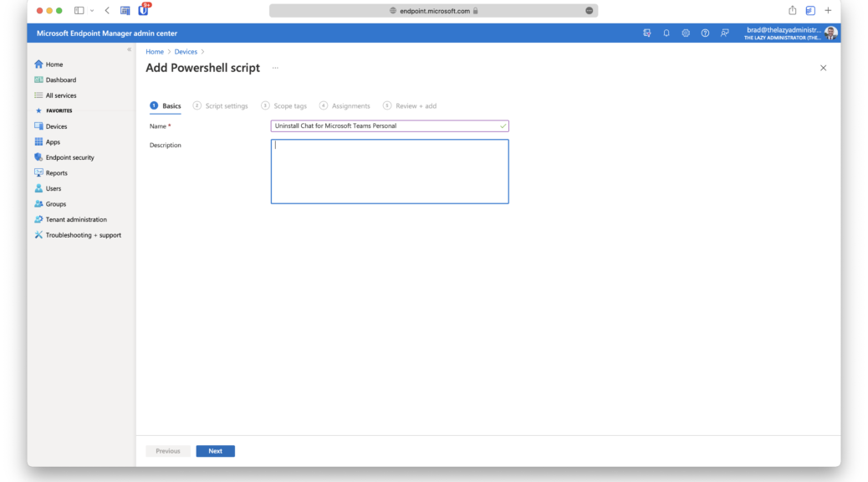This screenshot has height=482, width=868.
Task: Switch to the Assignments step
Action: 345,105
